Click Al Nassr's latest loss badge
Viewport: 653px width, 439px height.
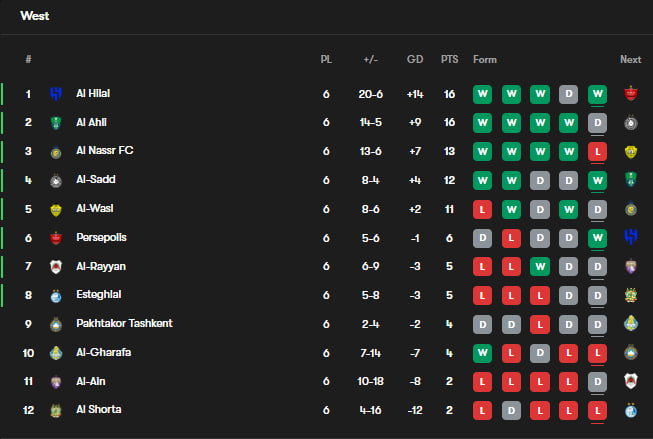pyautogui.click(x=597, y=152)
